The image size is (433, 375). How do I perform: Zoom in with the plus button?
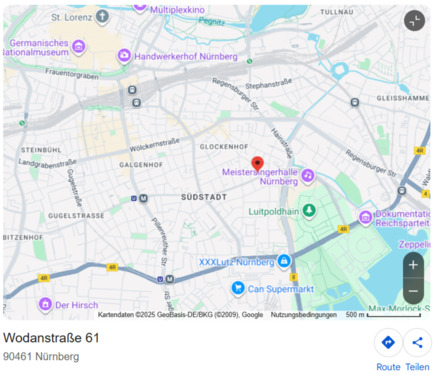(x=413, y=265)
